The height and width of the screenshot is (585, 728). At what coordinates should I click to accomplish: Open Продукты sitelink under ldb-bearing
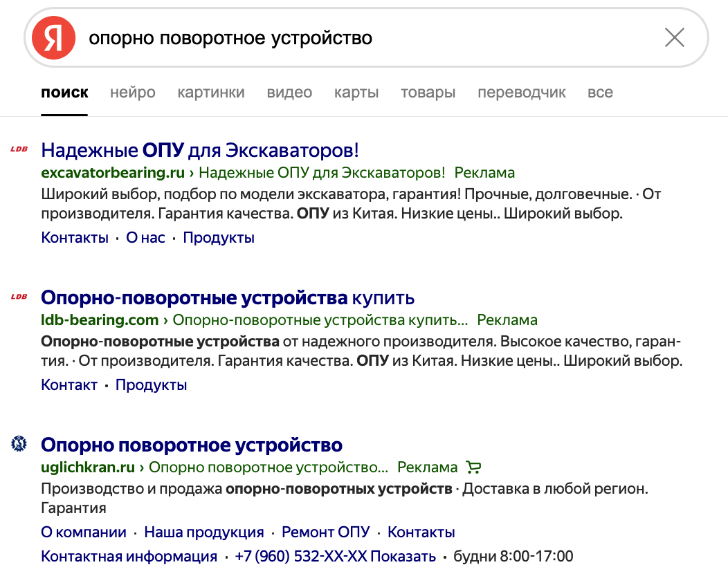[x=151, y=385]
